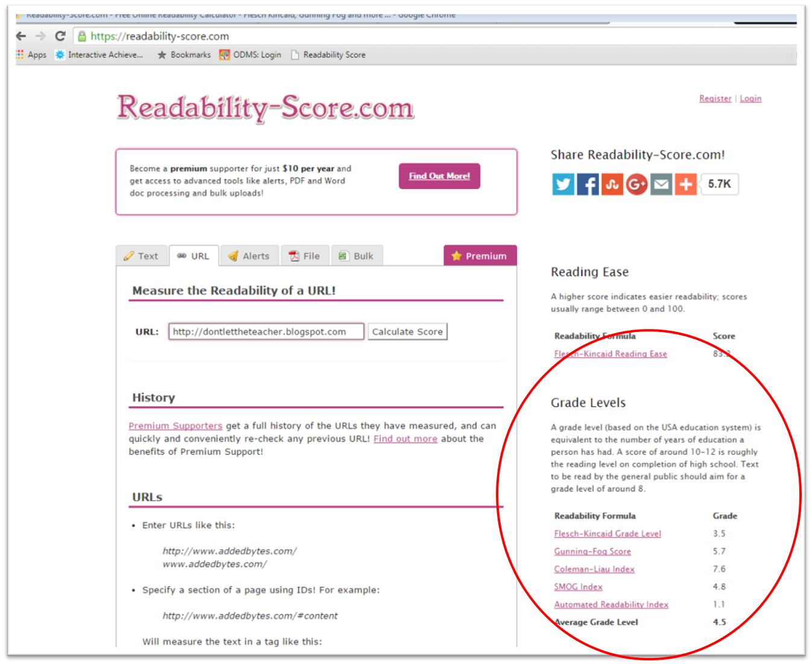Click the secure padlock icon in address bar
This screenshot has width=812, height=664.
click(x=82, y=36)
